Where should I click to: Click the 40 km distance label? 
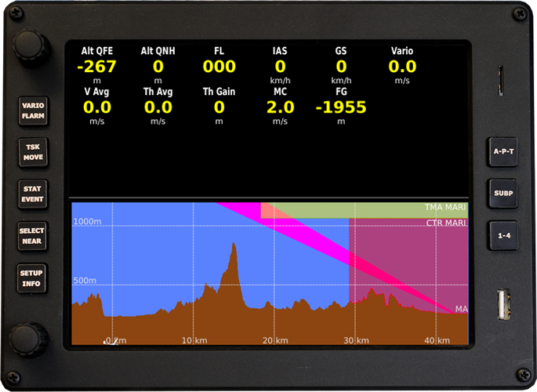(437, 340)
